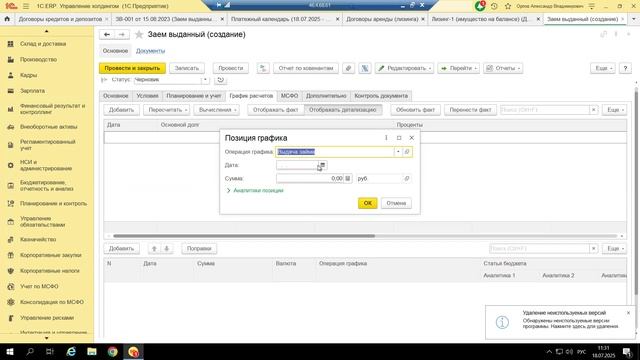Open calendar picker for Дата field
Image resolution: width=640 pixels, height=360 pixels.
322,165
